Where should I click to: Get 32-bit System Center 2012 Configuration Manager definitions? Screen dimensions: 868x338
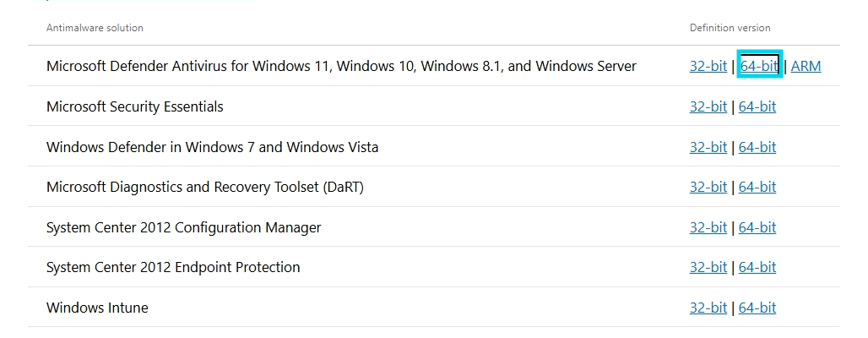click(708, 227)
